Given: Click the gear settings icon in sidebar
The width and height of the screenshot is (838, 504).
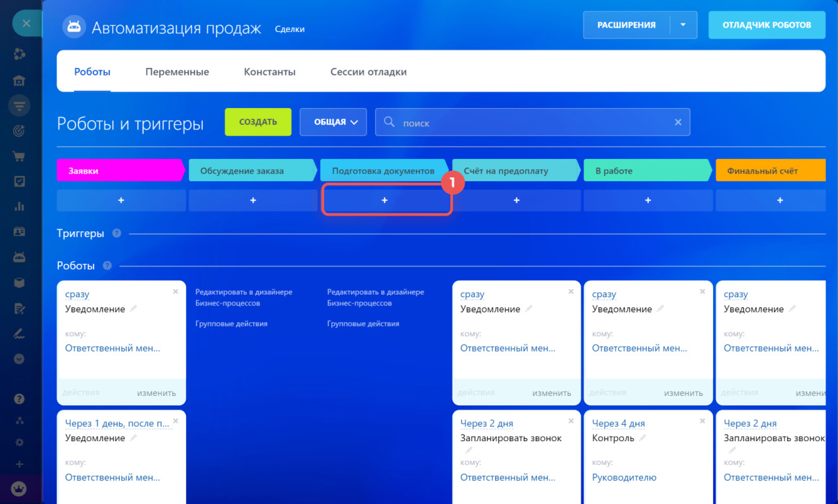Looking at the screenshot, I should pyautogui.click(x=19, y=442).
